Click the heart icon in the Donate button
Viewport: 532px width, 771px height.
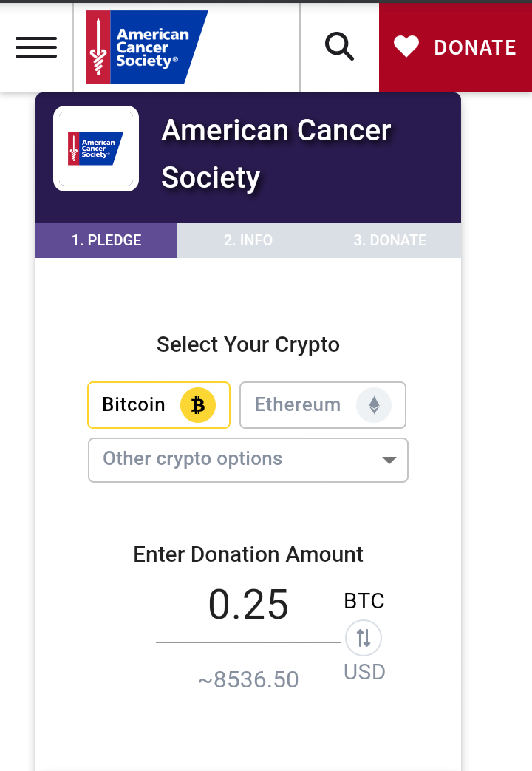(406, 47)
